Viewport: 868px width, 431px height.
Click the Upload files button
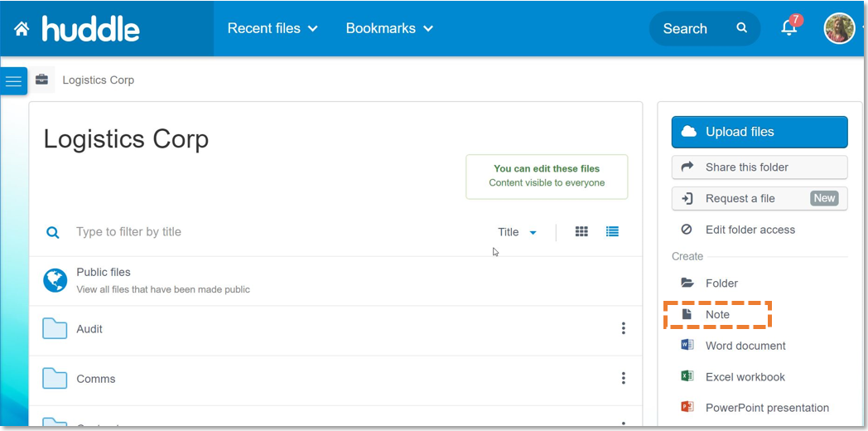point(759,132)
